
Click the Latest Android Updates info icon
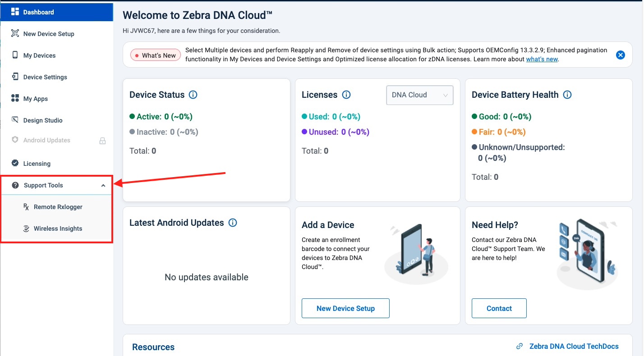click(x=233, y=223)
